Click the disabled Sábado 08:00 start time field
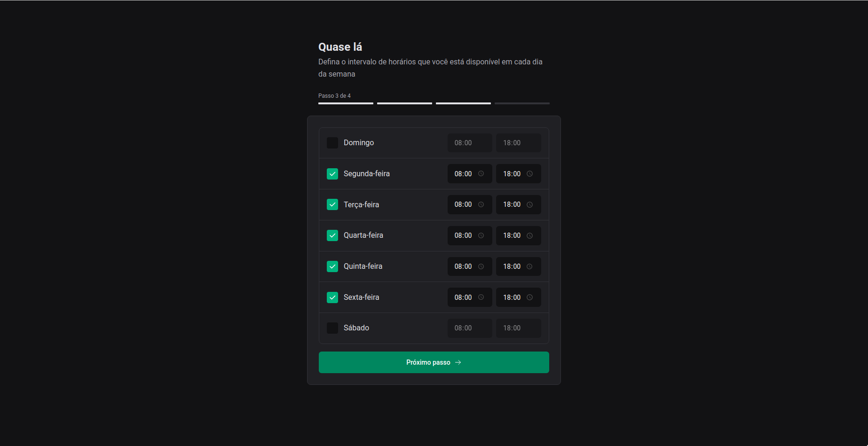This screenshot has width=868, height=446. tap(470, 328)
